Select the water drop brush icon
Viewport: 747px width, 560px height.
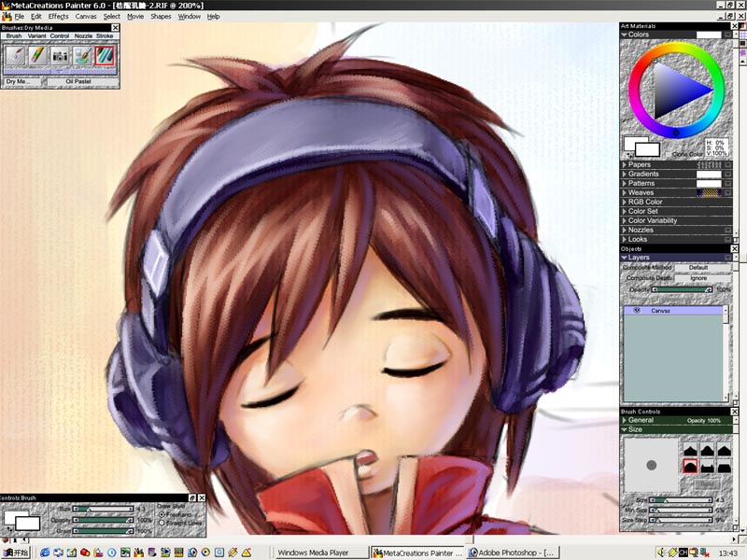click(x=15, y=56)
